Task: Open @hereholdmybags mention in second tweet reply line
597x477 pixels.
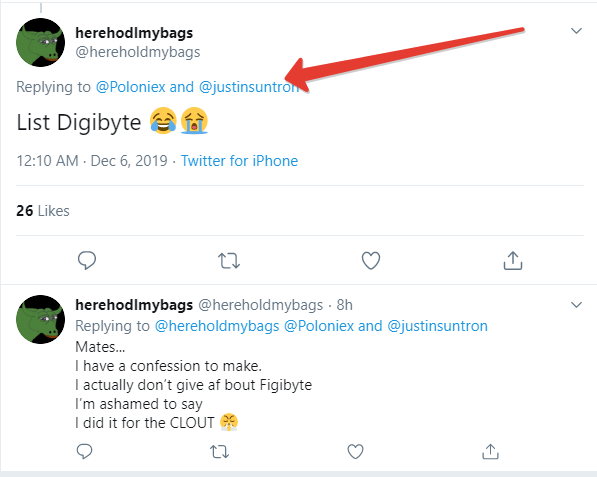Action: (217, 326)
